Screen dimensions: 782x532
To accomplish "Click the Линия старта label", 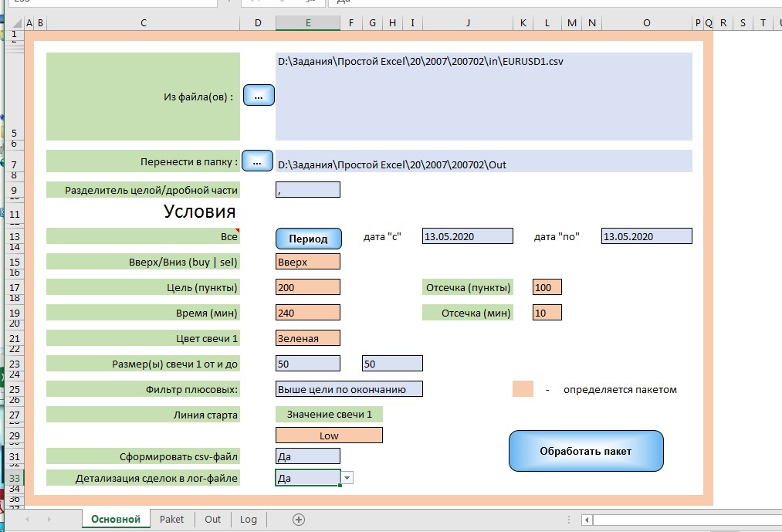I will click(x=143, y=414).
